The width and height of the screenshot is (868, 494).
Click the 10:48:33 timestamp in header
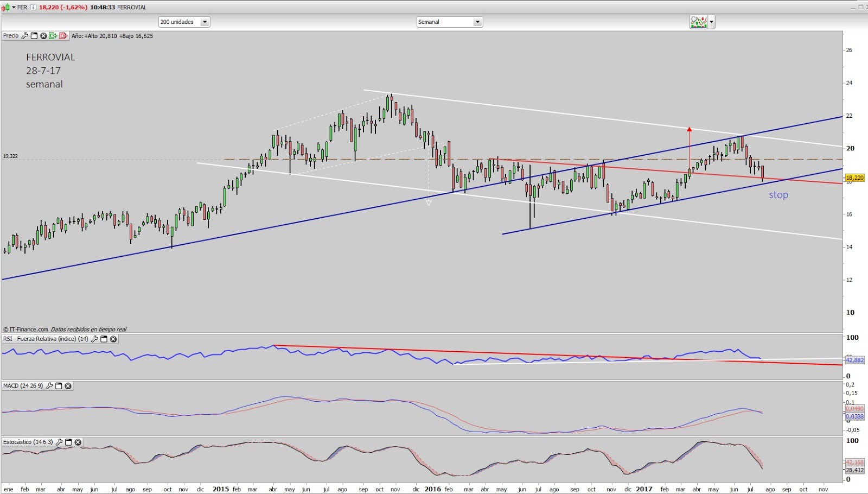point(103,8)
